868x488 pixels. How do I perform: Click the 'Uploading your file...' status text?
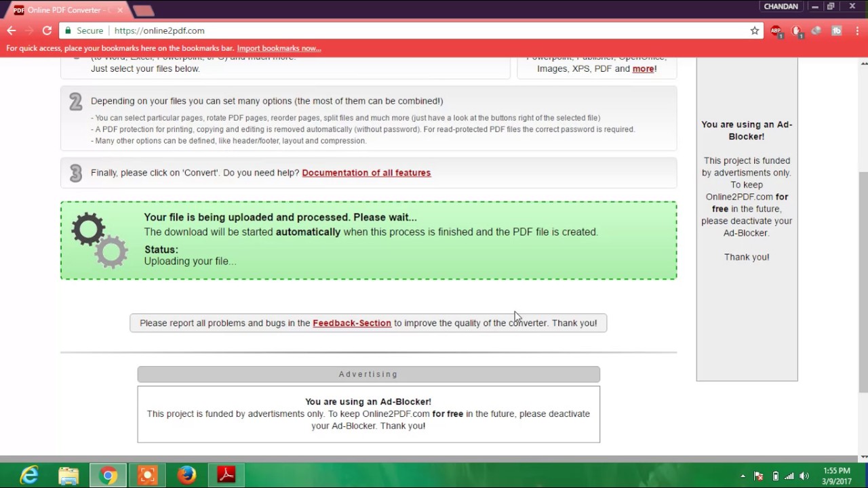click(190, 261)
